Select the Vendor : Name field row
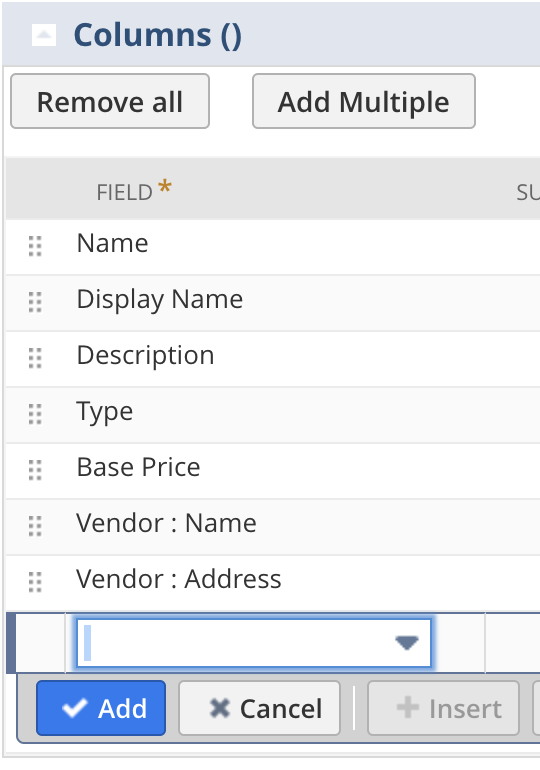This screenshot has width=540, height=770. coord(273,527)
